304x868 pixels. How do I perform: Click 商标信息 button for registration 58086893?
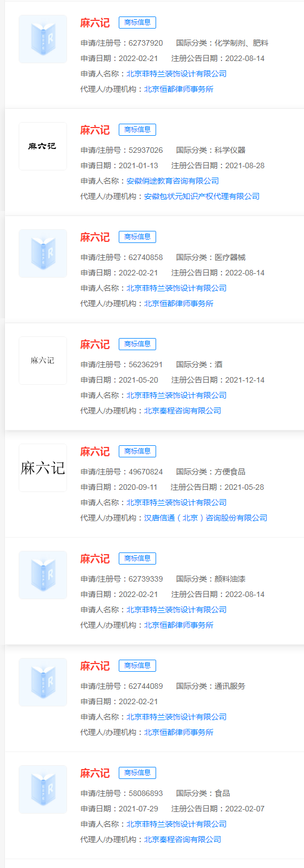137,773
